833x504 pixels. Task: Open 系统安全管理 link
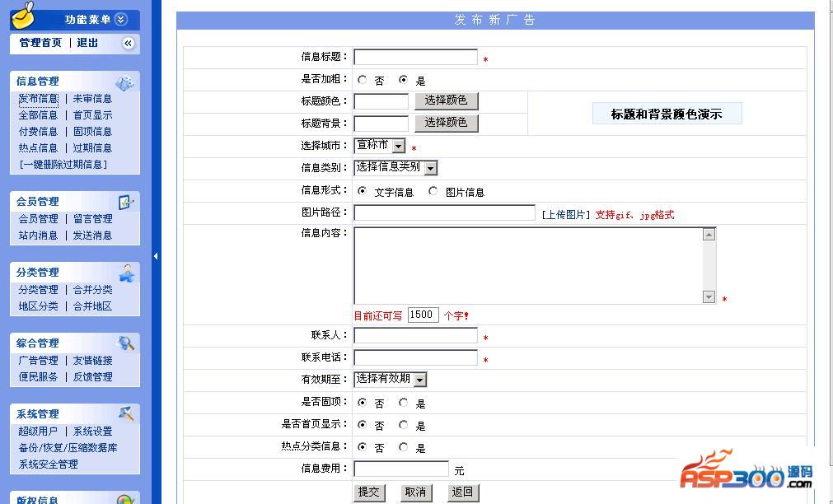(x=49, y=464)
